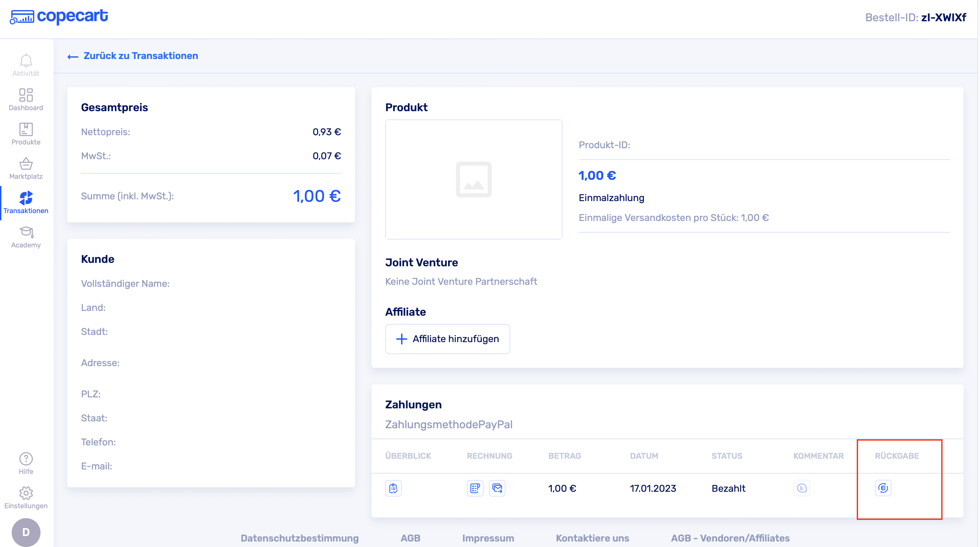
Task: Click the send invoice email icon
Action: (497, 488)
